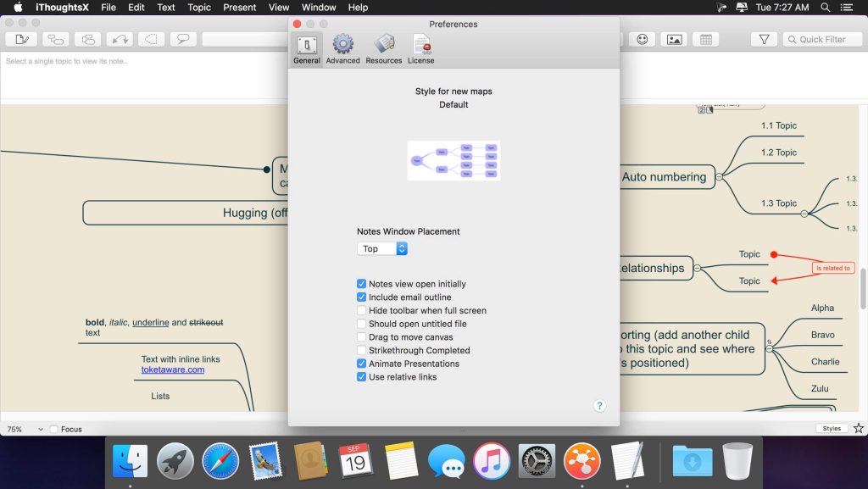The width and height of the screenshot is (868, 489).
Task: Open the Notes Window Placement dropdown
Action: point(382,248)
